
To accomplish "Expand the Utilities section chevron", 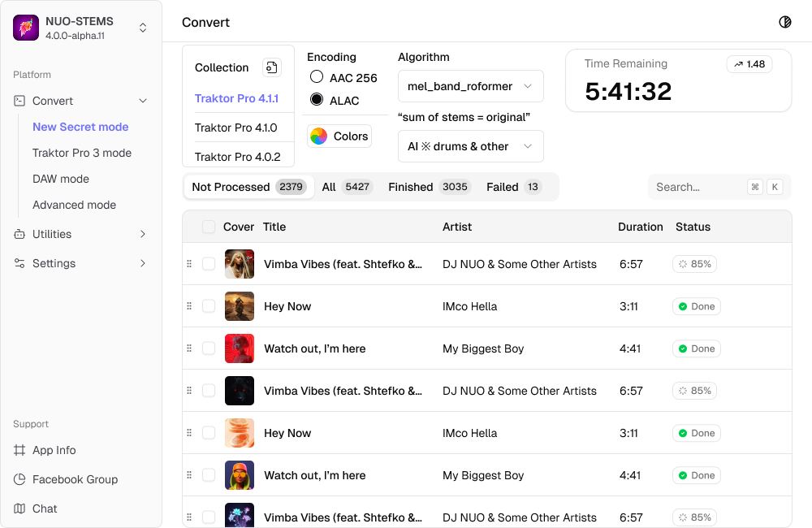I will [x=143, y=234].
